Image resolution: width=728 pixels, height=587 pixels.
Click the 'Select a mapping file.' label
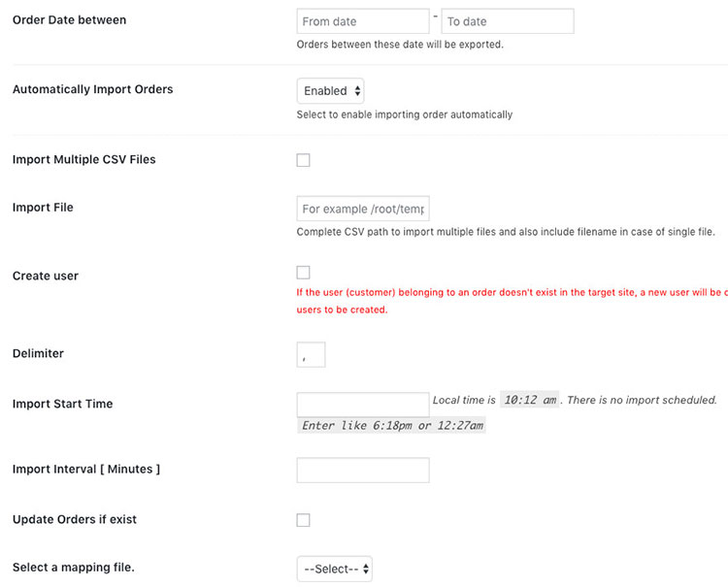pos(73,567)
